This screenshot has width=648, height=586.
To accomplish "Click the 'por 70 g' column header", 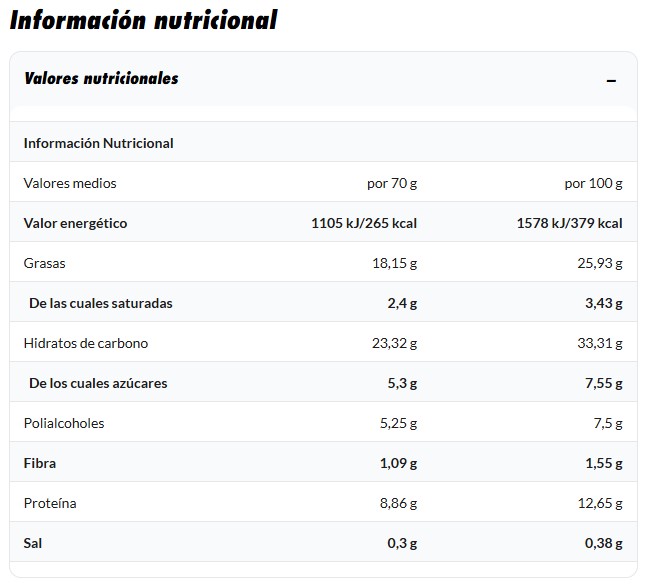I will tap(392, 183).
